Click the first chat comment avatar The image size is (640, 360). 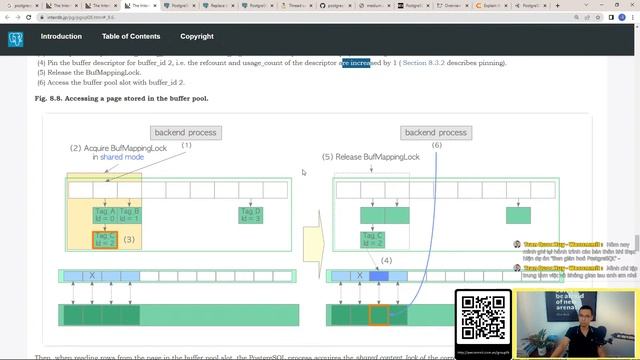tap(517, 244)
